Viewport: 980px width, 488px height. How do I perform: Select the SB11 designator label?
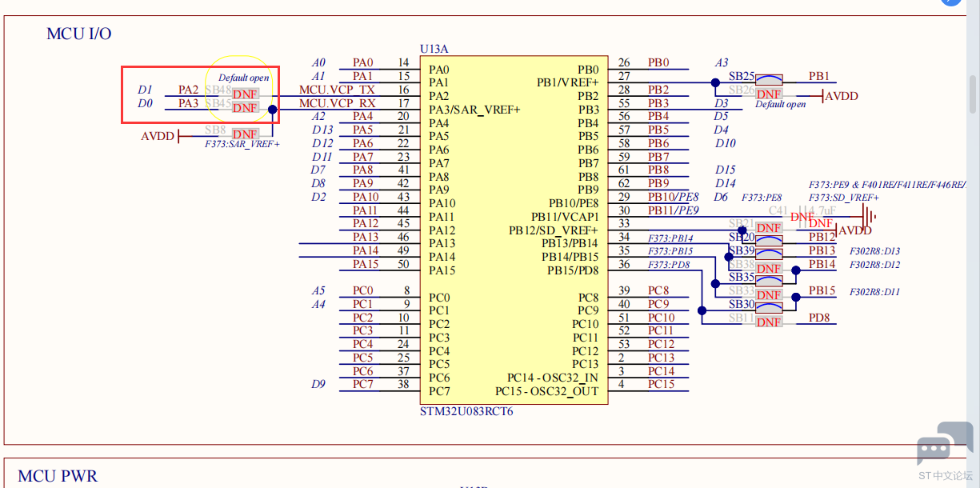(x=741, y=318)
